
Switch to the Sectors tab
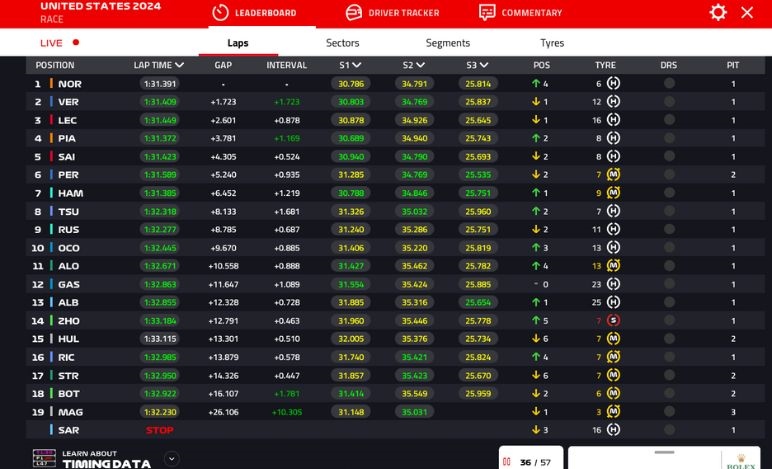[342, 43]
